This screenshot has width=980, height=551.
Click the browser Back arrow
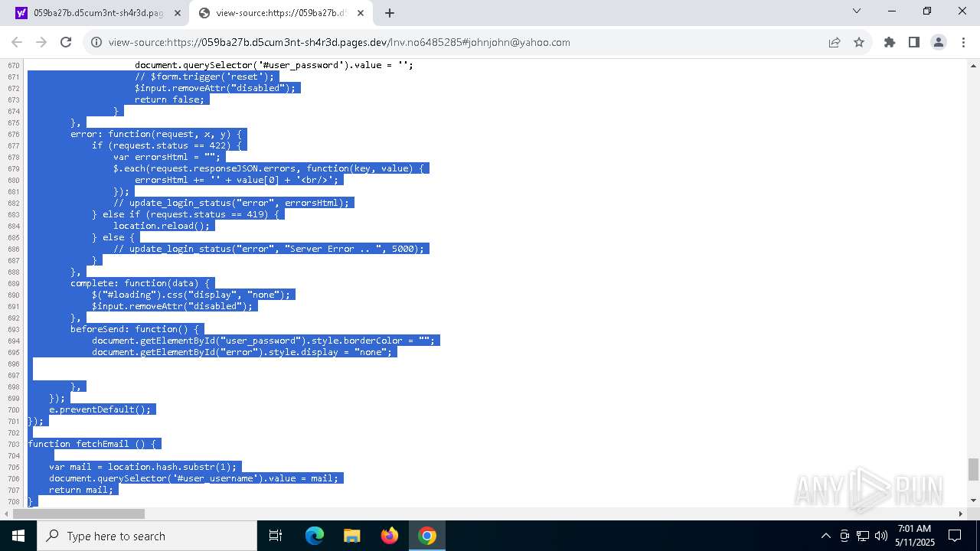17,42
